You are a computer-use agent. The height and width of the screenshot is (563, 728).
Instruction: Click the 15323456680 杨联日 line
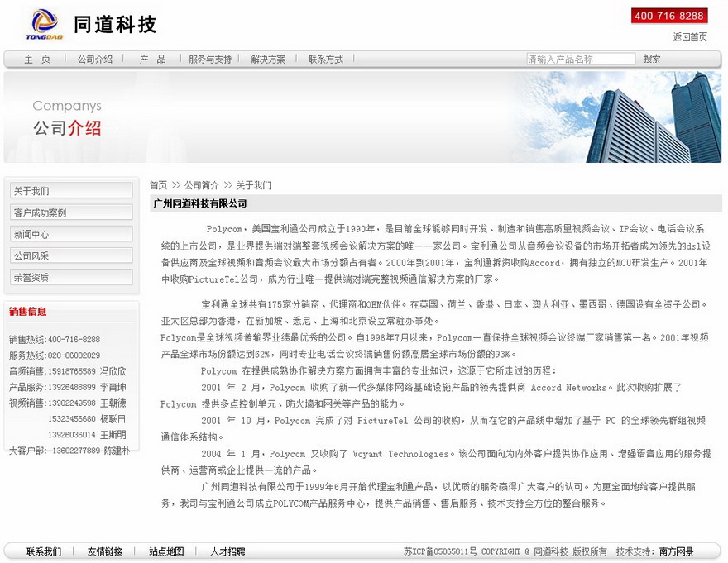coord(87,418)
